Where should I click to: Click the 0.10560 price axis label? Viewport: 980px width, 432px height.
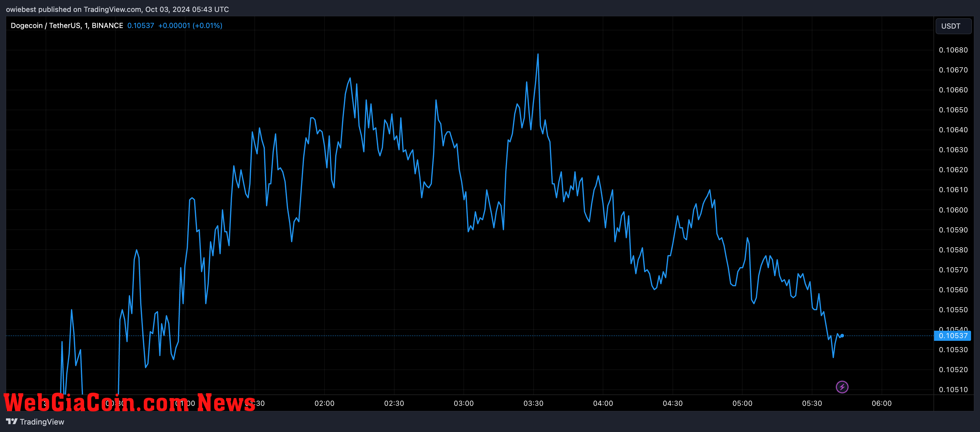coord(953,290)
